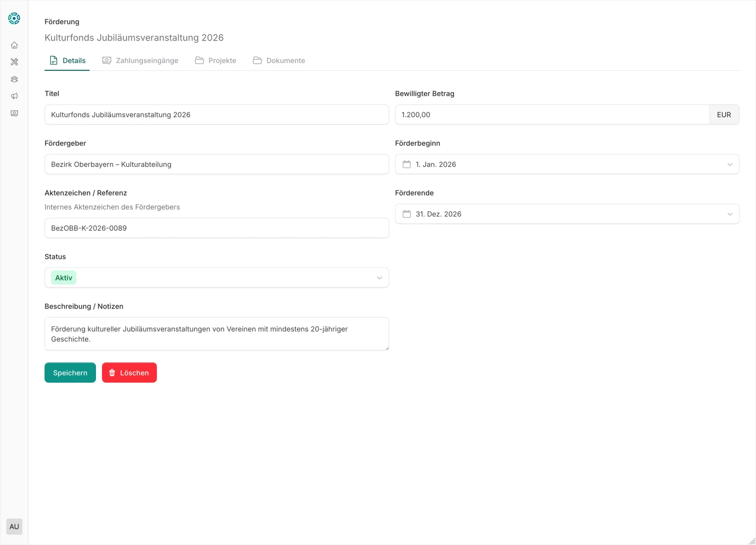Expand the Förderbeginn date picker
756x545 pixels.
pyautogui.click(x=730, y=164)
